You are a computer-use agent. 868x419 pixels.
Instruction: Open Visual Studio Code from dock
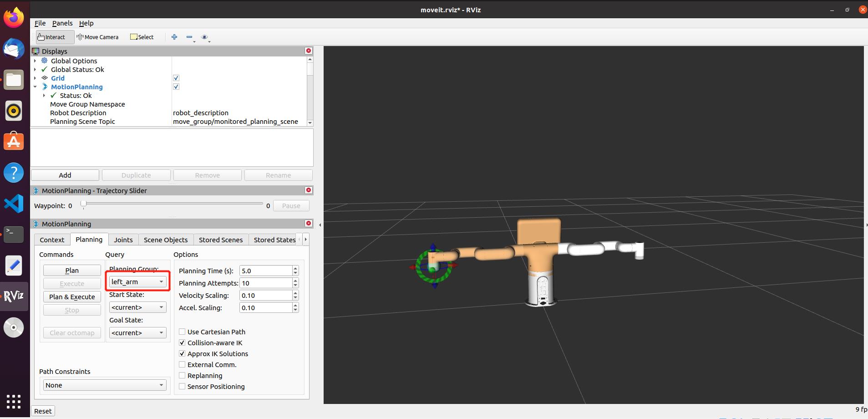click(14, 204)
